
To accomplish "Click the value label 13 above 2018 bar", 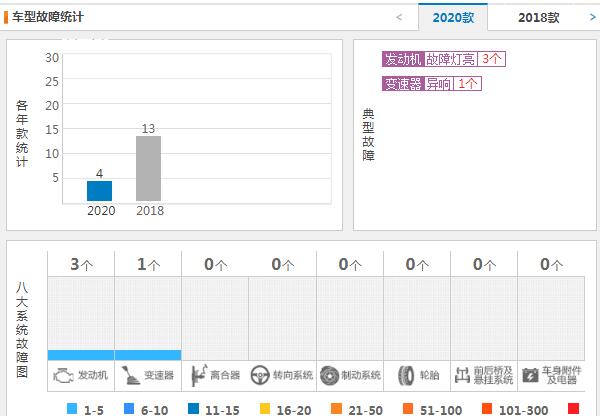I will [148, 129].
